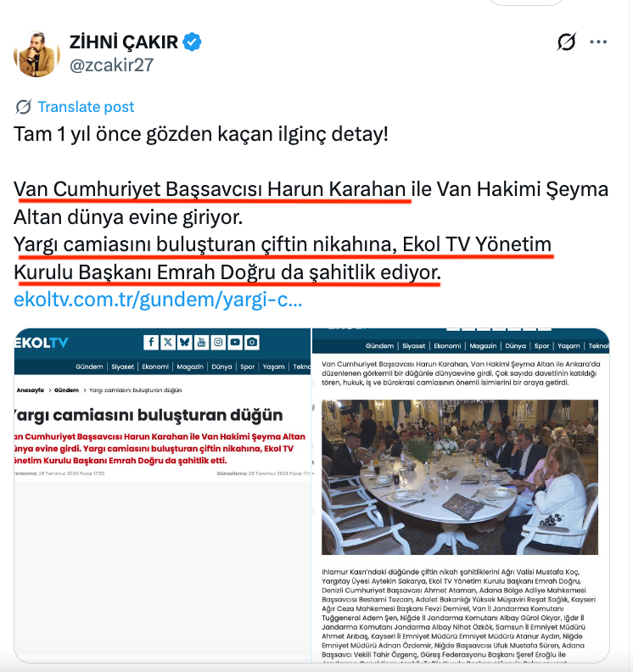Click the EKOLTV logo
Image resolution: width=633 pixels, height=672 pixels.
tap(41, 343)
